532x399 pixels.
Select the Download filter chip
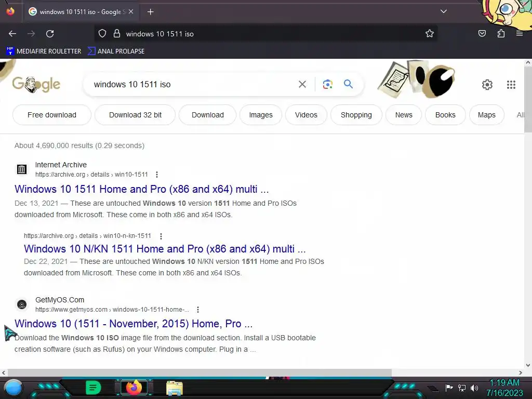[208, 115]
